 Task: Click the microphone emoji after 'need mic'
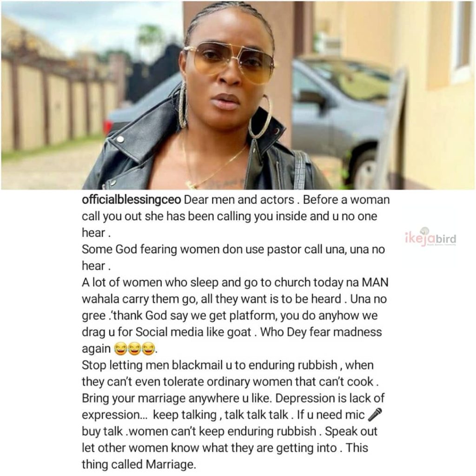click(x=375, y=414)
